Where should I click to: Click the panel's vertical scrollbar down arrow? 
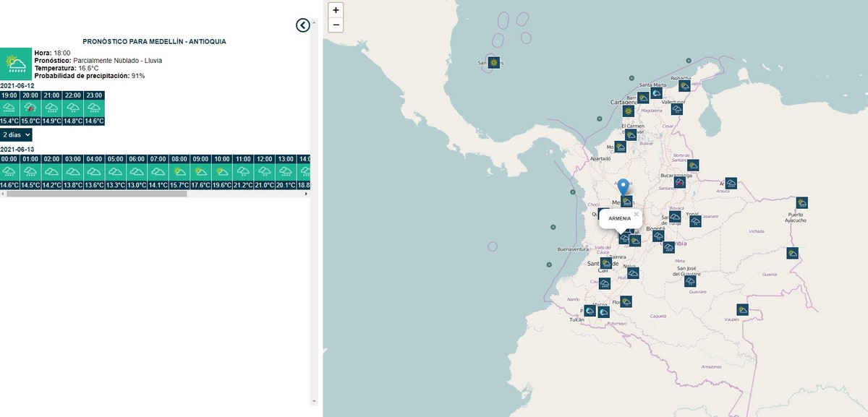coord(314,400)
